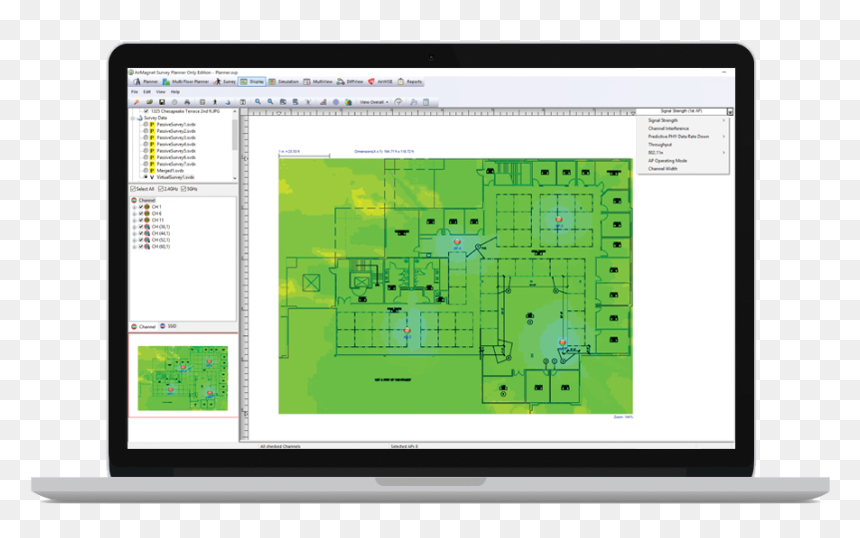Uncheck the CH 1 channel checkbox
The height and width of the screenshot is (538, 860).
[x=140, y=207]
